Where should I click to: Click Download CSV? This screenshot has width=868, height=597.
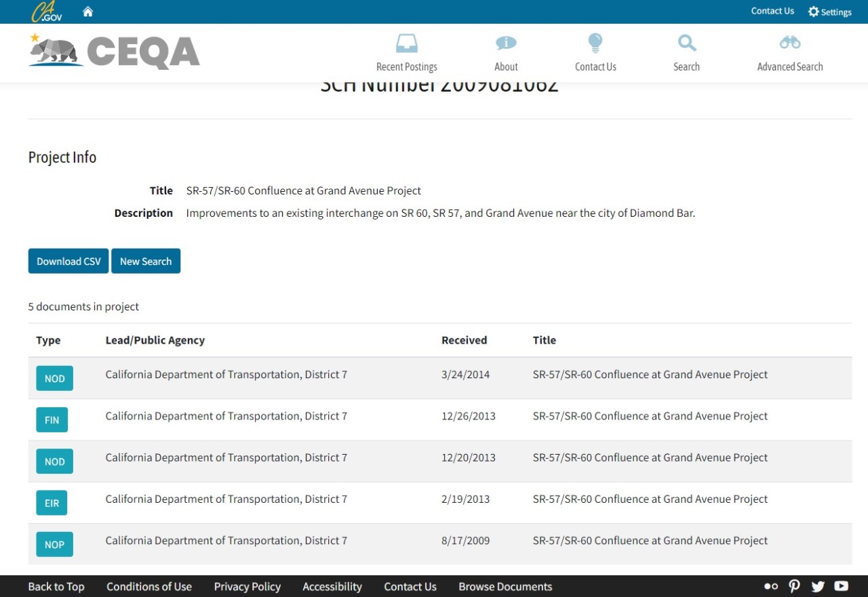pos(68,261)
